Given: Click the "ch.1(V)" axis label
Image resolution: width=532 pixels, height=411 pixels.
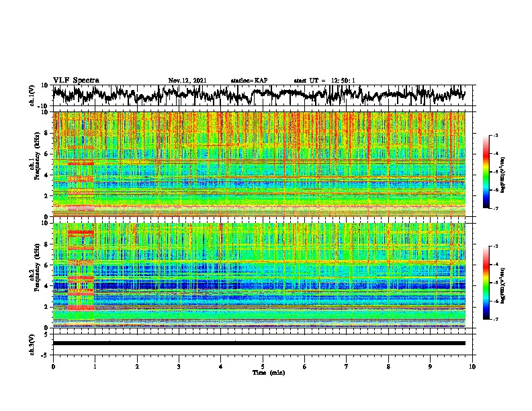Looking at the screenshot, I should (x=32, y=95).
